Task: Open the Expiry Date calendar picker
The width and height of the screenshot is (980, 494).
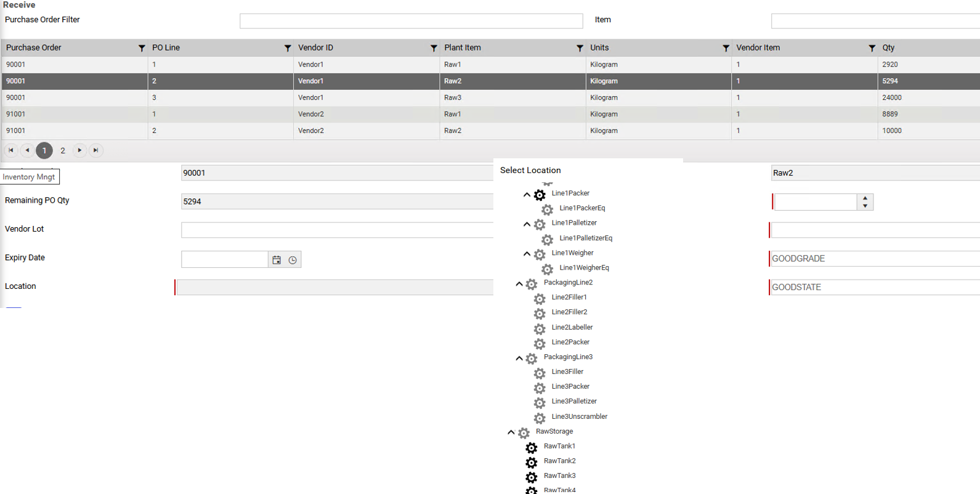Action: click(277, 260)
